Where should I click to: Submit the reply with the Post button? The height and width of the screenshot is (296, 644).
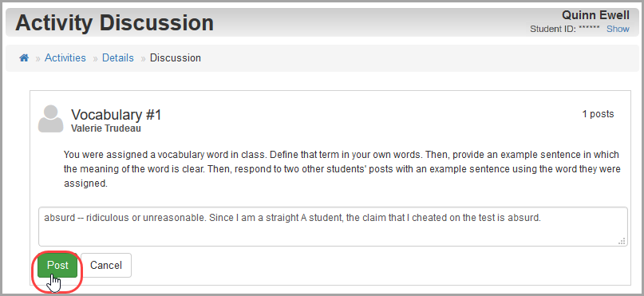click(x=57, y=266)
